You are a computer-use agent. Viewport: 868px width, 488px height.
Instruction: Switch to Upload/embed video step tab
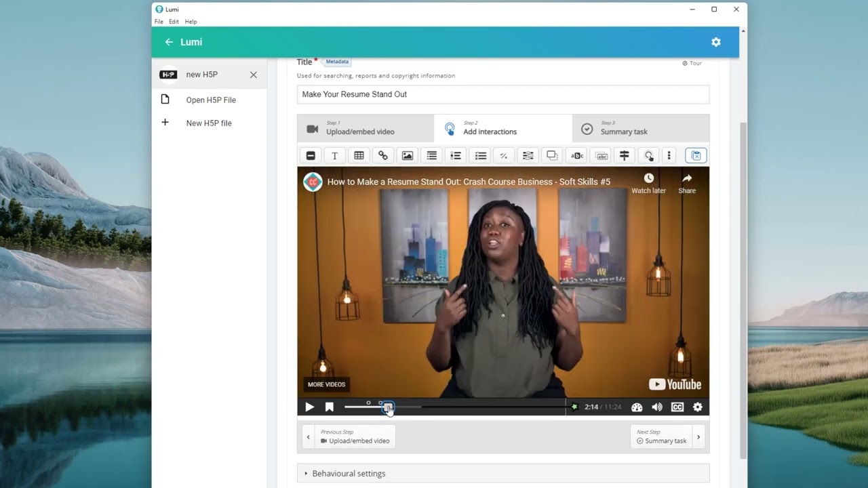(366, 128)
